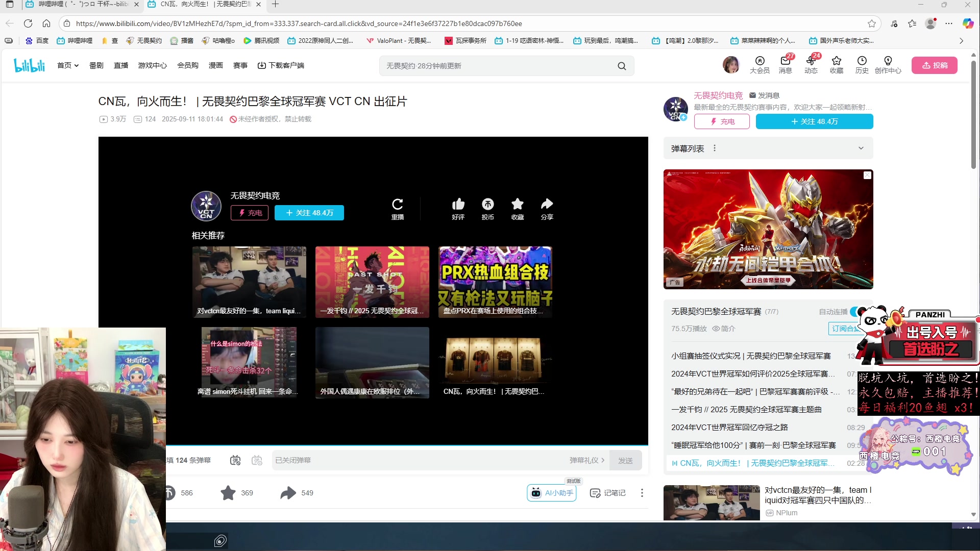
Task: Click the Bilibili logo
Action: [30, 65]
